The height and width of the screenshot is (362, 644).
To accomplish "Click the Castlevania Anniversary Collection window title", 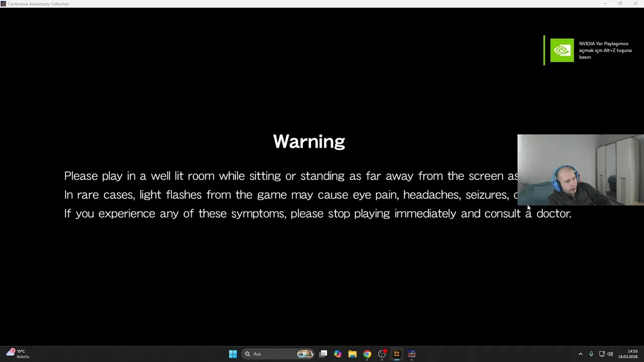I will point(38,4).
